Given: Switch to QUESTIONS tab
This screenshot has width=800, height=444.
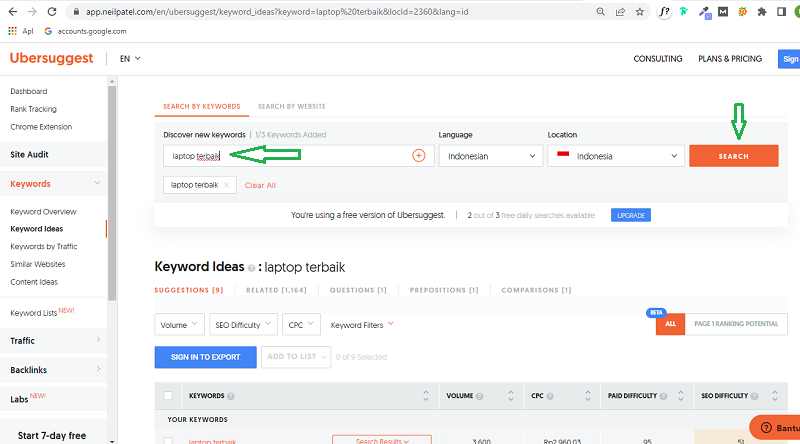Looking at the screenshot, I should [x=358, y=290].
